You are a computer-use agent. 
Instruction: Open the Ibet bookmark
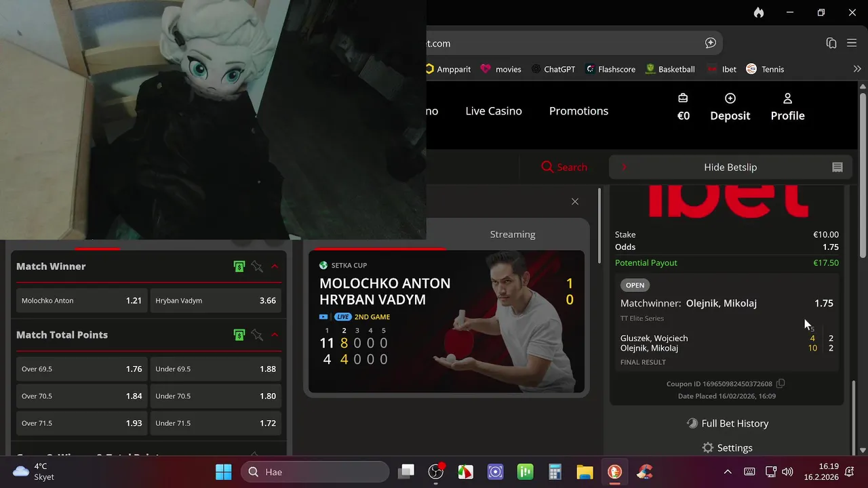click(x=722, y=69)
